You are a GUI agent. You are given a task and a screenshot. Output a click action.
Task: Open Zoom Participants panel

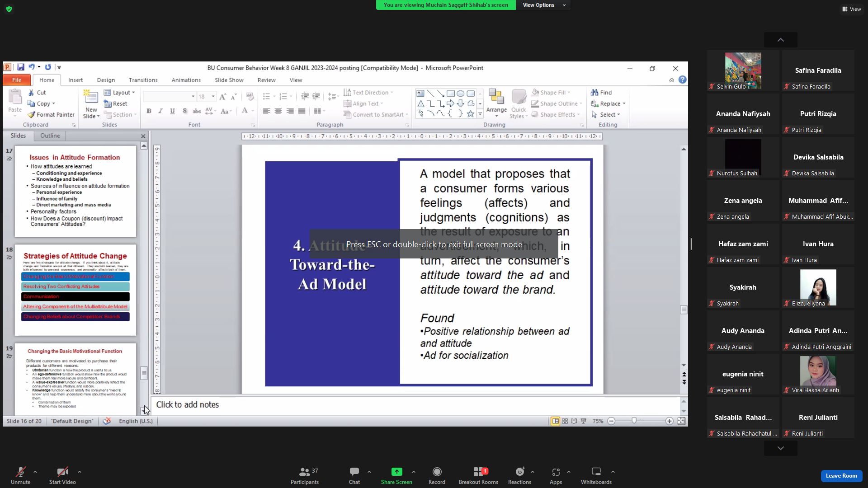(x=305, y=476)
